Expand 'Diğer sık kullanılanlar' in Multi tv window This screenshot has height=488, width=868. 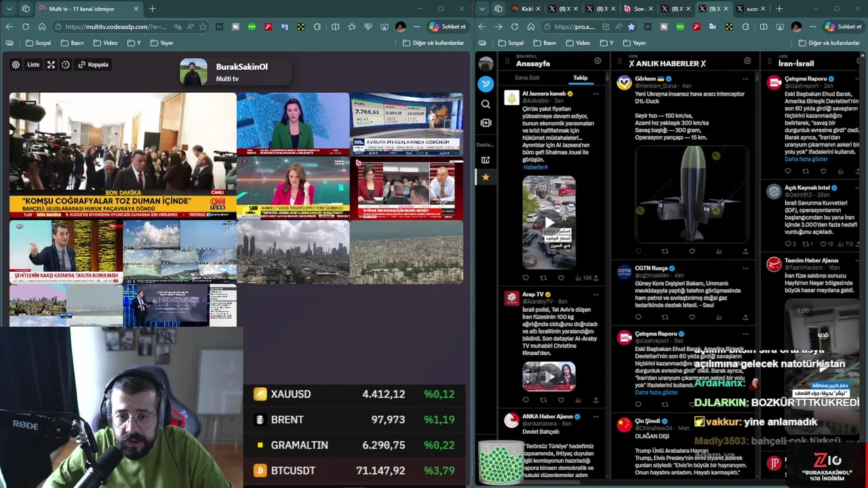pos(433,43)
